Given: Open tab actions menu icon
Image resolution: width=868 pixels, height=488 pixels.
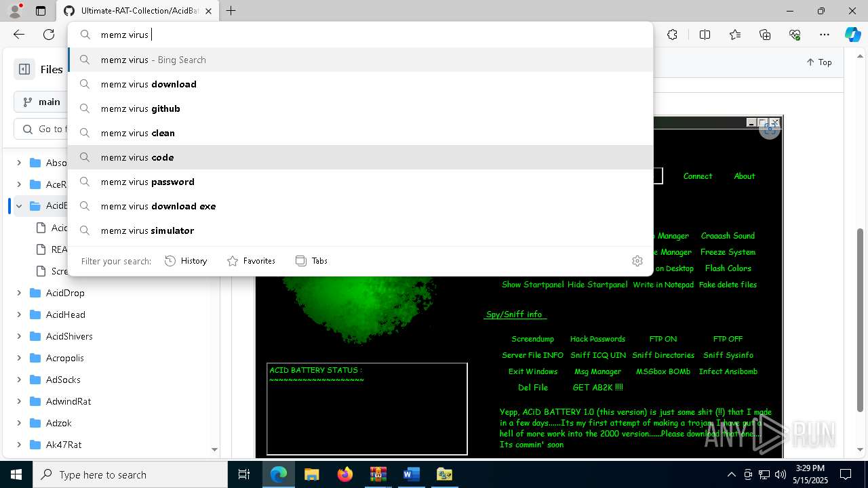Looking at the screenshot, I should point(41,11).
